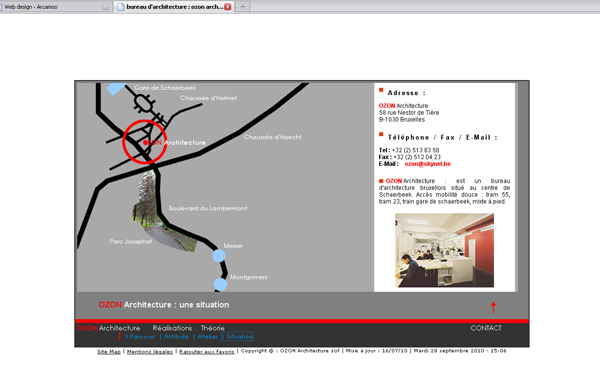Select the Attitude submenu item
This screenshot has height=367, width=600.
point(176,337)
